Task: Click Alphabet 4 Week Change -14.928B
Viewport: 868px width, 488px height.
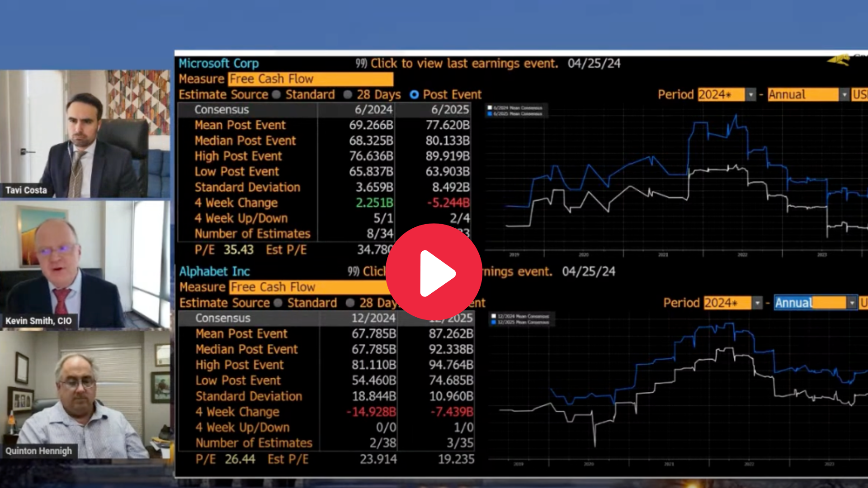Action: click(371, 412)
